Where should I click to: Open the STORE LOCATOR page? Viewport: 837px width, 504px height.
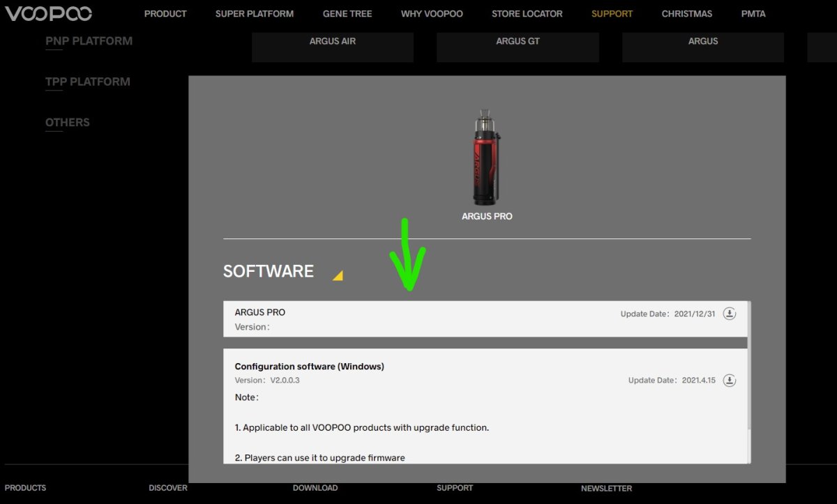click(x=527, y=14)
